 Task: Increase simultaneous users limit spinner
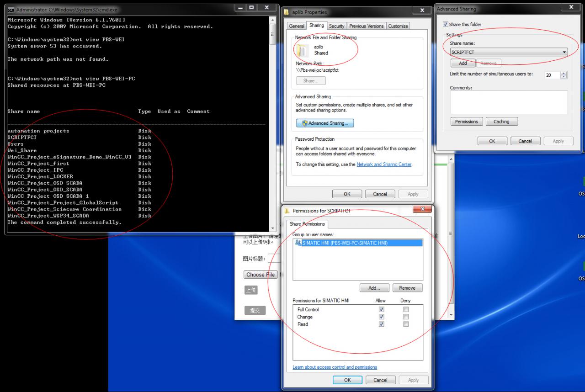[564, 73]
